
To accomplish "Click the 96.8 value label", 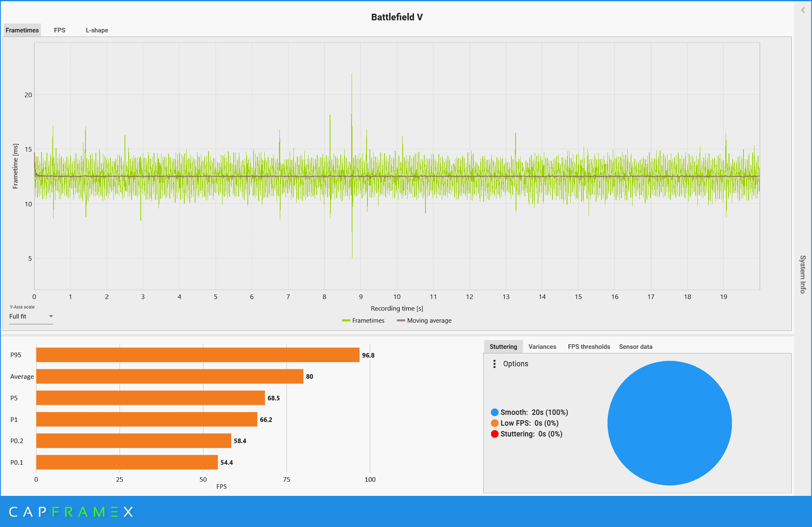I will [x=368, y=355].
